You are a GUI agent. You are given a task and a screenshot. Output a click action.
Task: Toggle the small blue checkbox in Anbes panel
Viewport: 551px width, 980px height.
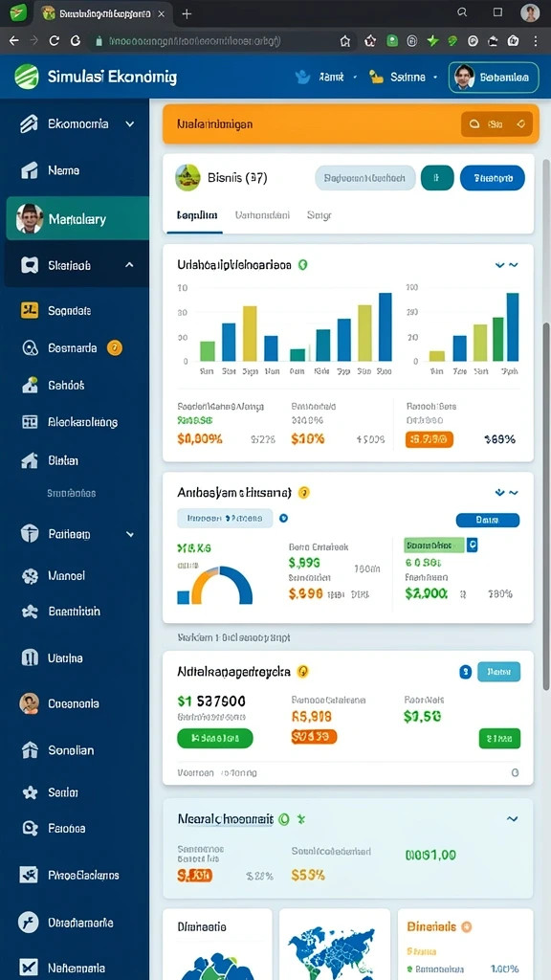[x=472, y=545]
